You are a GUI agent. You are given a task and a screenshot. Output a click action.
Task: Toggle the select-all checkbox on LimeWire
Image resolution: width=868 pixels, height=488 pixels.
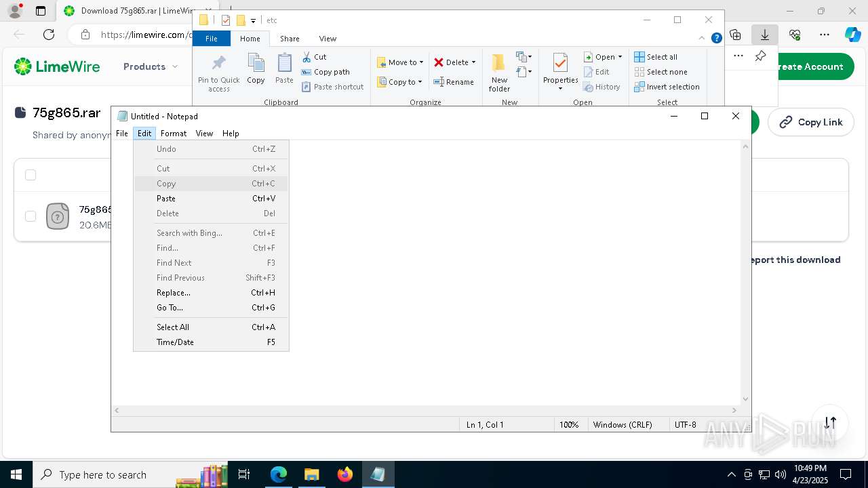click(x=31, y=175)
